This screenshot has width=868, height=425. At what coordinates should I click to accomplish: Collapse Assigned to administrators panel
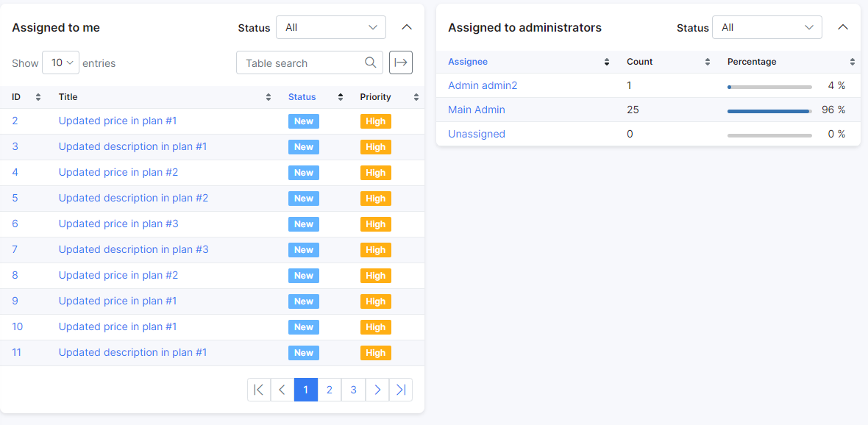pos(843,27)
